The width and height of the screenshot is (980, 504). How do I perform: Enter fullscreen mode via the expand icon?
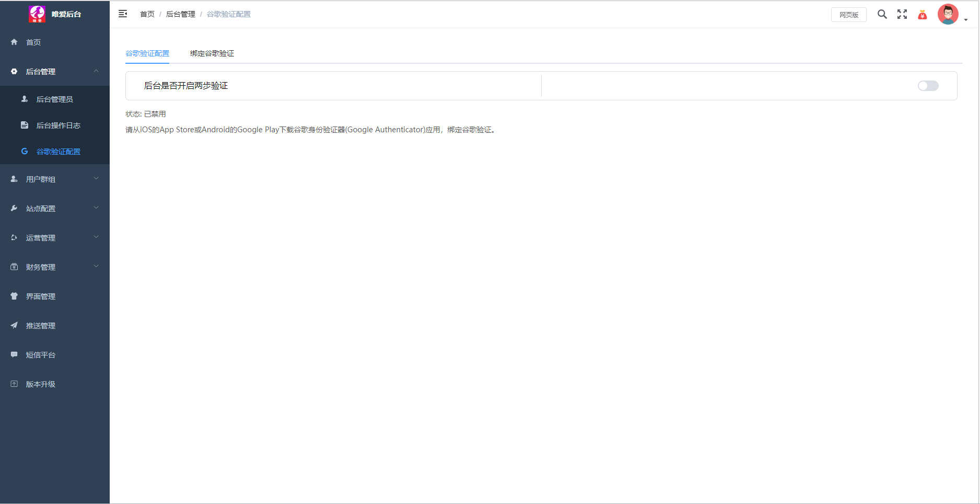902,14
